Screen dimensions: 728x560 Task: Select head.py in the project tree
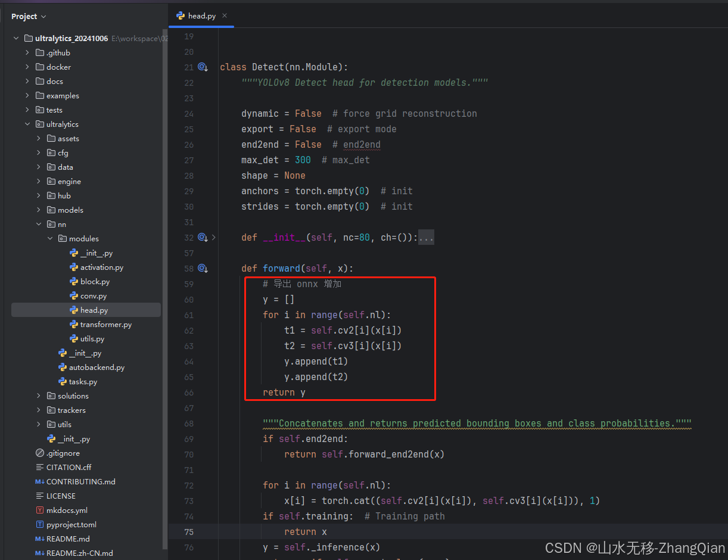click(86, 310)
